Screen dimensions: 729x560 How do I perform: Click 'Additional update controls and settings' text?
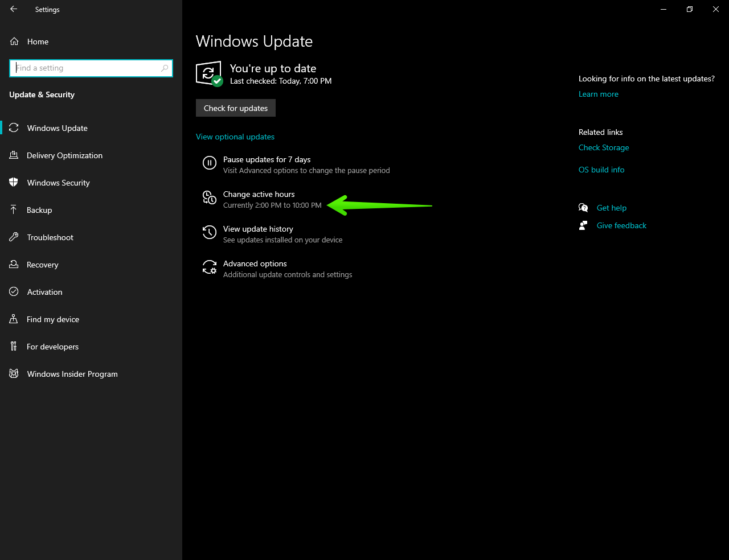pyautogui.click(x=288, y=275)
